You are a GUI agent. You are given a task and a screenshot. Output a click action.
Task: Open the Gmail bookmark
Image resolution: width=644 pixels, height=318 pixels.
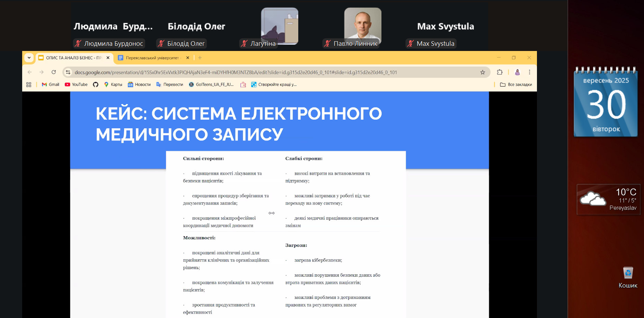coord(51,85)
